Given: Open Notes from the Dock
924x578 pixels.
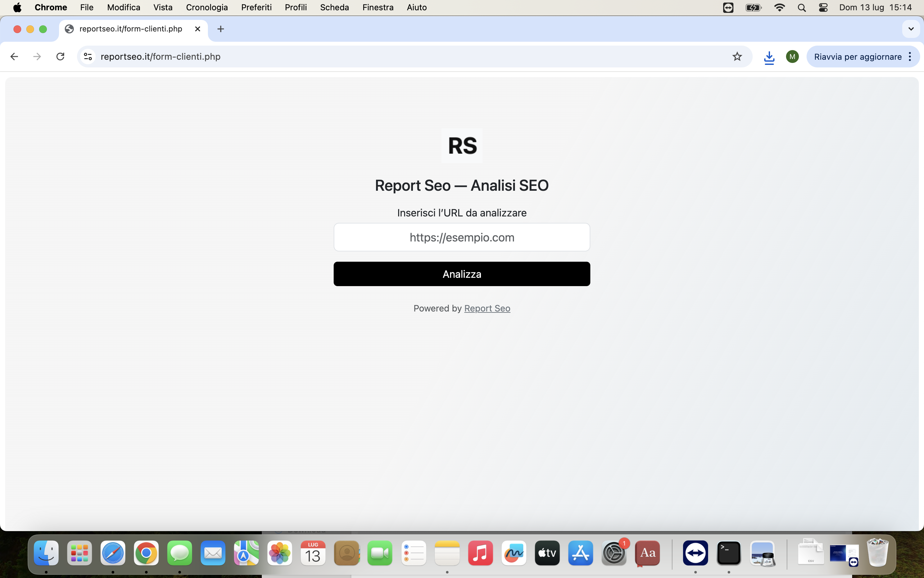Looking at the screenshot, I should (447, 553).
